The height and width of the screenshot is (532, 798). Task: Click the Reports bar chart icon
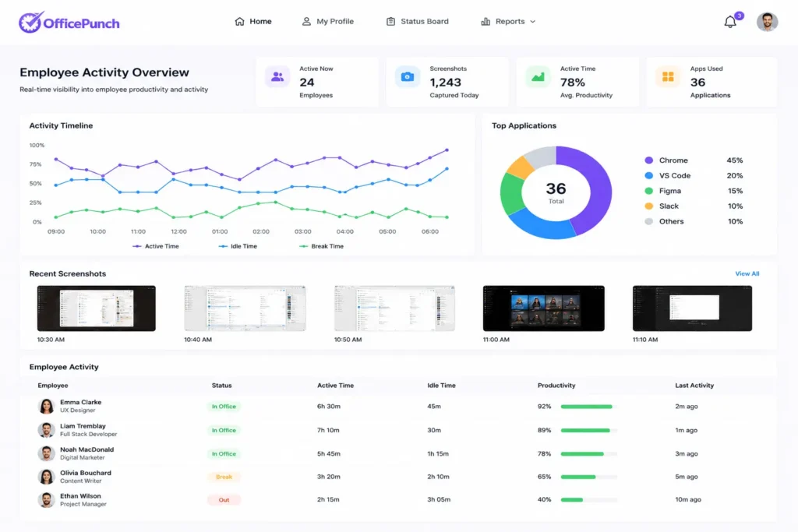tap(486, 21)
